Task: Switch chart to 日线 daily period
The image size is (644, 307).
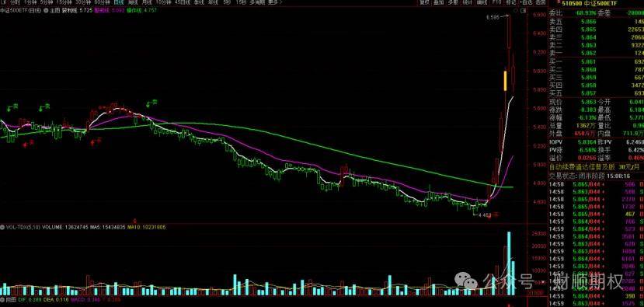Action: (x=119, y=2)
